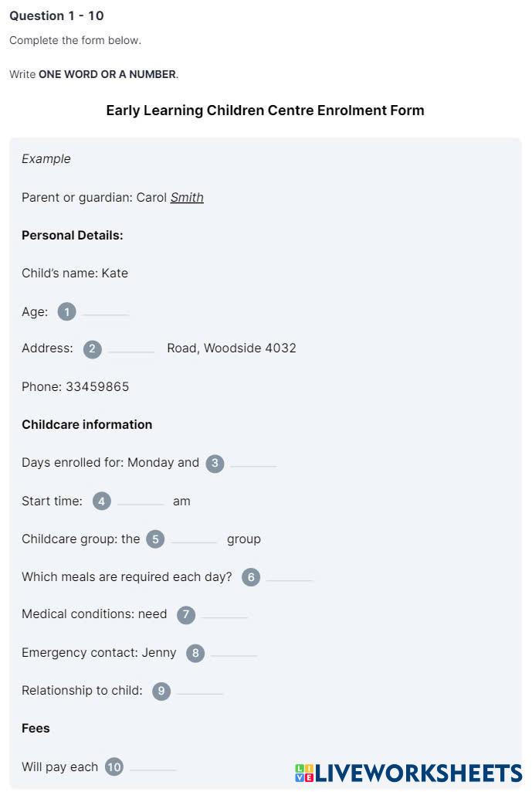Image resolution: width=532 pixels, height=792 pixels.
Task: Click the emergency contact surname blank
Action: [x=234, y=651]
